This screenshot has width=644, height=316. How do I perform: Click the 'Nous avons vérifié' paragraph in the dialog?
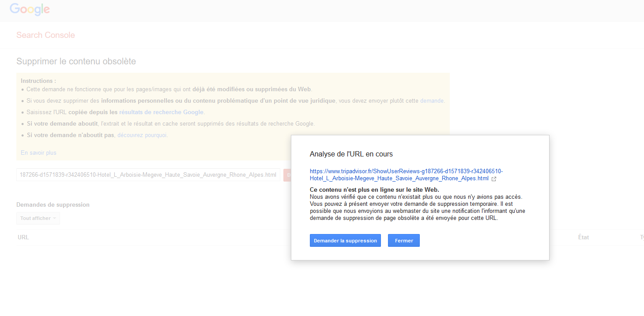[x=418, y=207]
